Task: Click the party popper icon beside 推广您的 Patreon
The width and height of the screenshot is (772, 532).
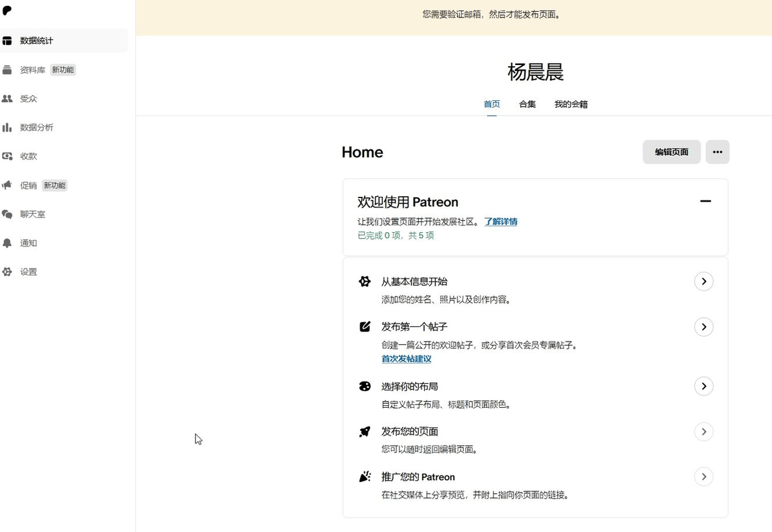Action: tap(365, 477)
